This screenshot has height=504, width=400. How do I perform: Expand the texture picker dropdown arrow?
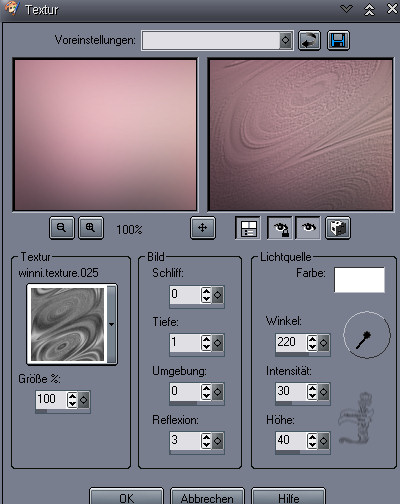pyautogui.click(x=112, y=324)
